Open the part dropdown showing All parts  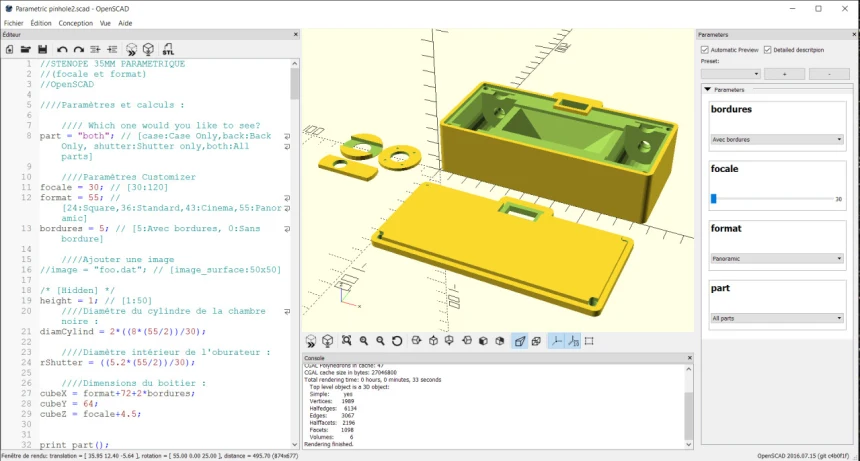[x=777, y=318]
